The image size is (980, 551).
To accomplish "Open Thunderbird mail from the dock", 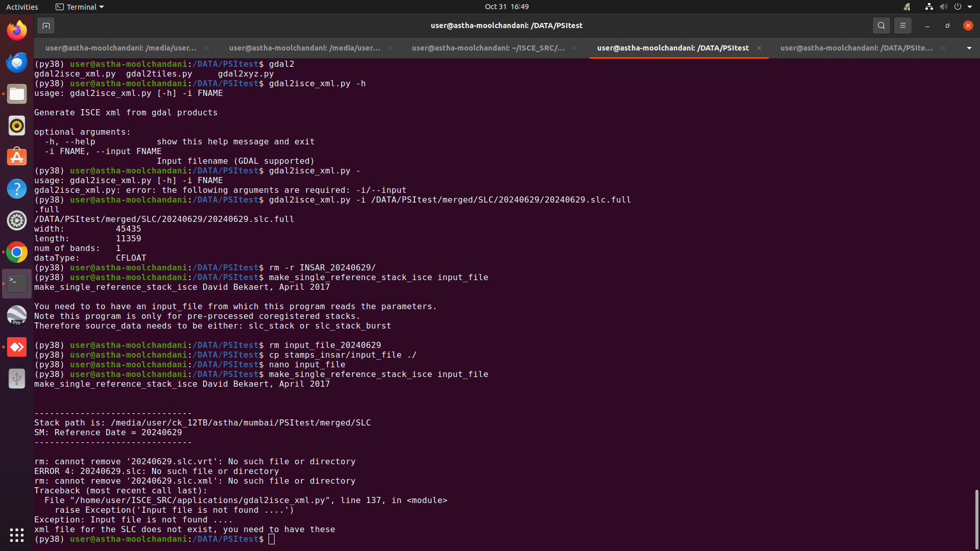I will pos(17,62).
